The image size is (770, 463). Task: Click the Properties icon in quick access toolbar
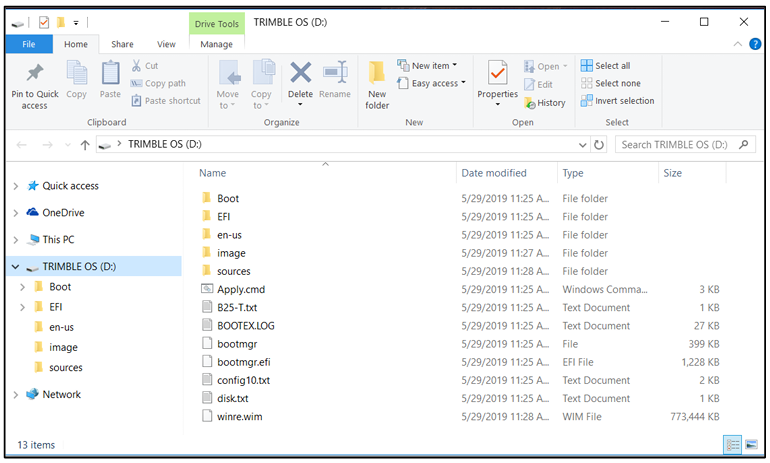coord(44,22)
